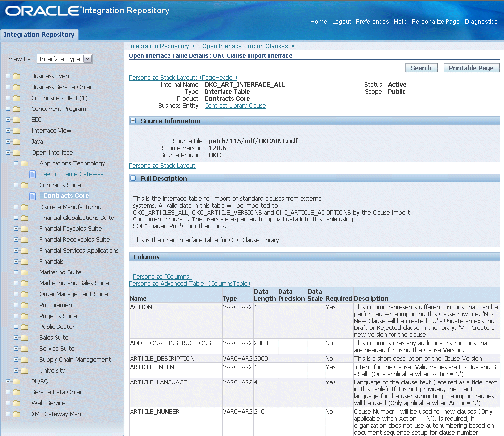Click Personalize Stack Layout link below Source Product
Image resolution: width=504 pixels, height=436 pixels.
162,166
